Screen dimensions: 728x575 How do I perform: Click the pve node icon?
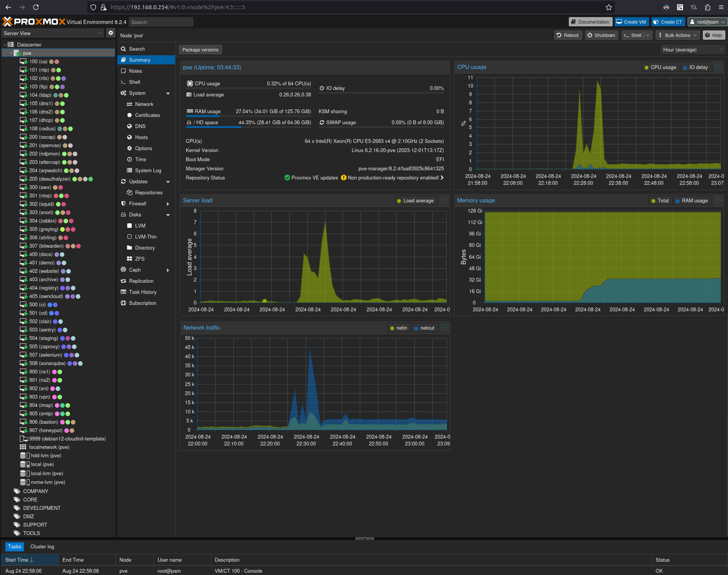coord(17,53)
